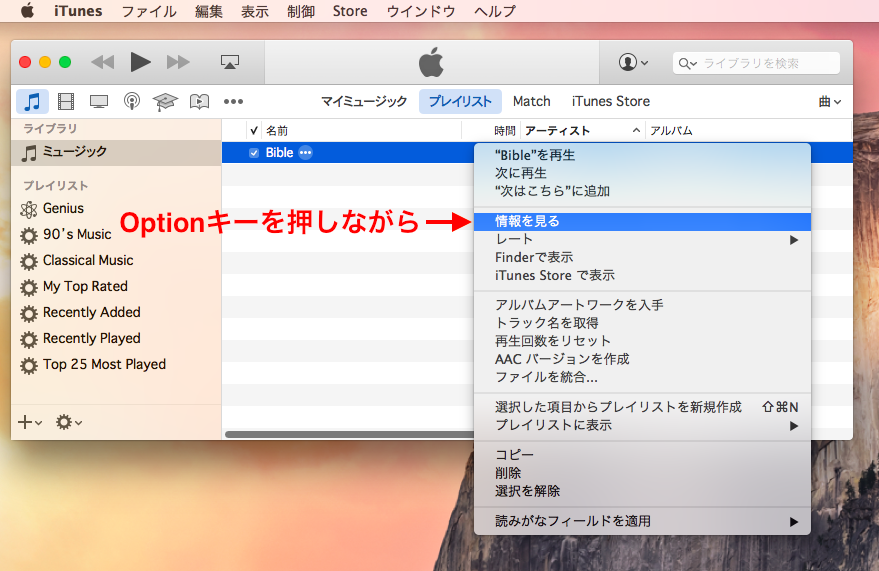Click the horizontal scrollbar in song list
This screenshot has height=571, width=879.
click(x=349, y=434)
